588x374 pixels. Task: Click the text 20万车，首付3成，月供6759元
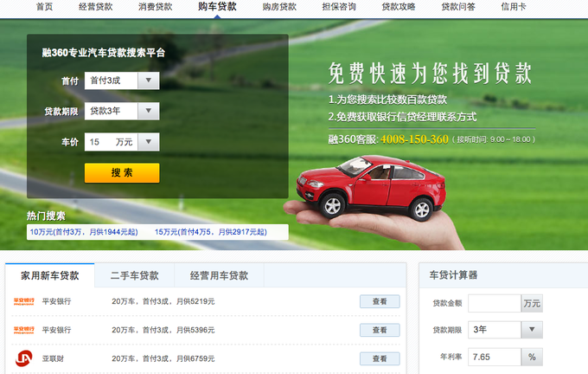coord(163,358)
